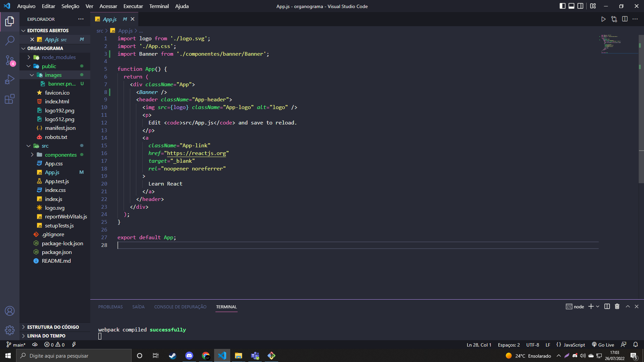Screen dimensions: 644x362
Task: Select banner.png file in images
Action: 55,84
